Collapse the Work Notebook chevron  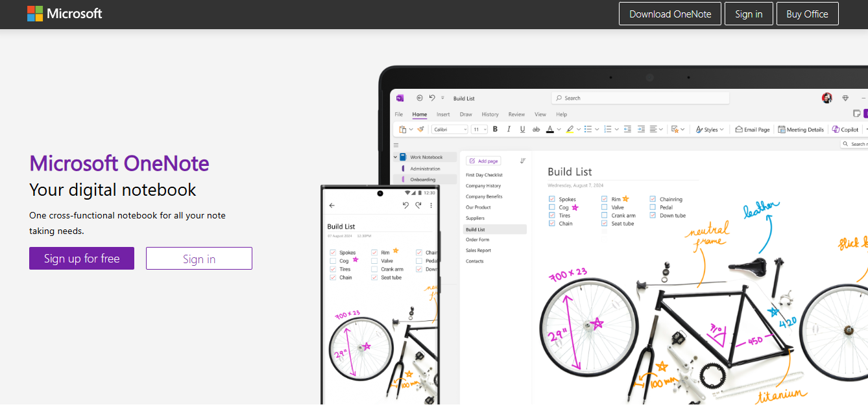[395, 157]
